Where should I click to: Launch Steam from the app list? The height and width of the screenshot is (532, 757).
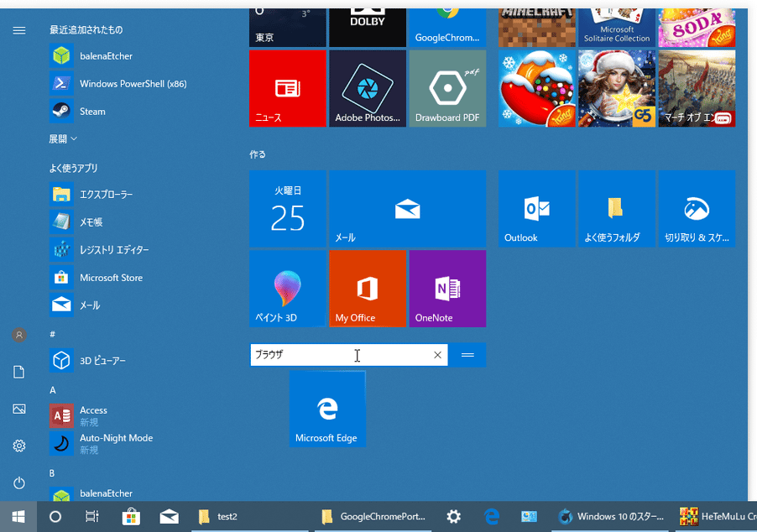click(78, 112)
